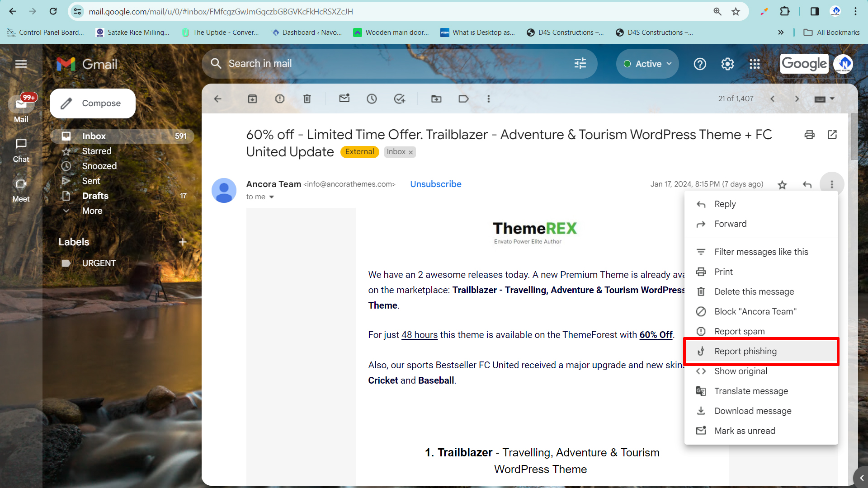The width and height of the screenshot is (868, 488).
Task: Click the Report spam toolbar icon
Action: pos(280,99)
